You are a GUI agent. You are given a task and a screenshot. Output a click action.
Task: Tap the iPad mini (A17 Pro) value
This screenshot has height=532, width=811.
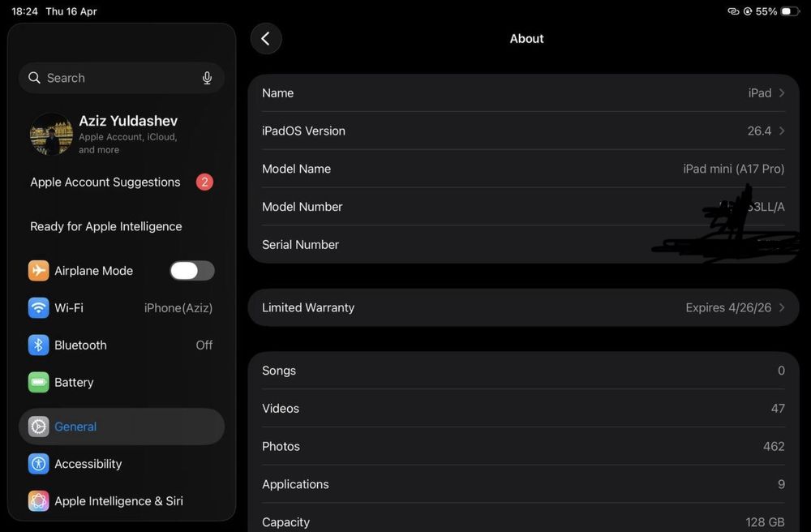pyautogui.click(x=733, y=169)
